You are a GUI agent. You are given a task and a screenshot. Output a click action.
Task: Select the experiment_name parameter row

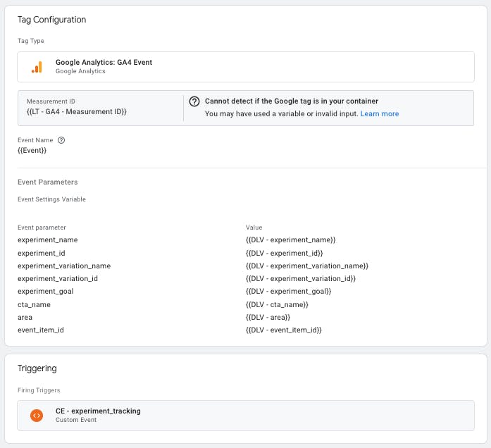click(x=246, y=239)
